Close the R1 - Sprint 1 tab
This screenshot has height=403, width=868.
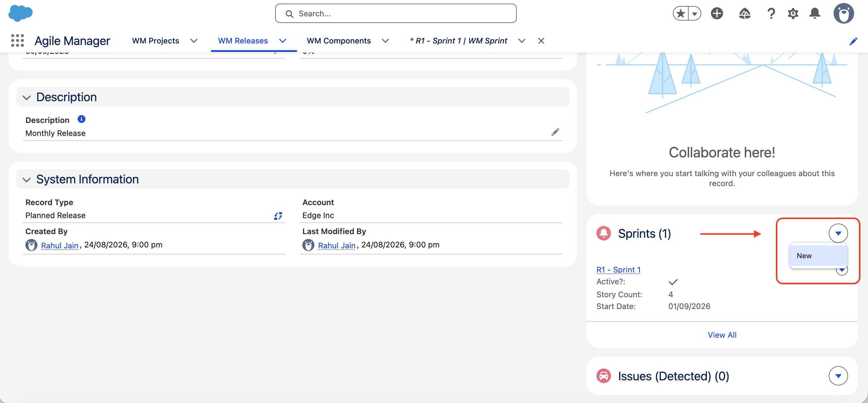tap(541, 41)
